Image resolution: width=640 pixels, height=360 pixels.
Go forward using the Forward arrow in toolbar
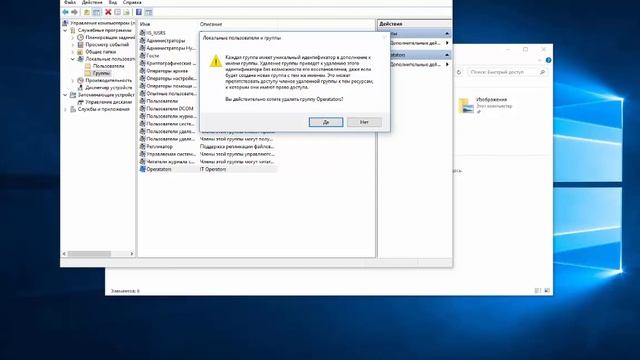74,12
